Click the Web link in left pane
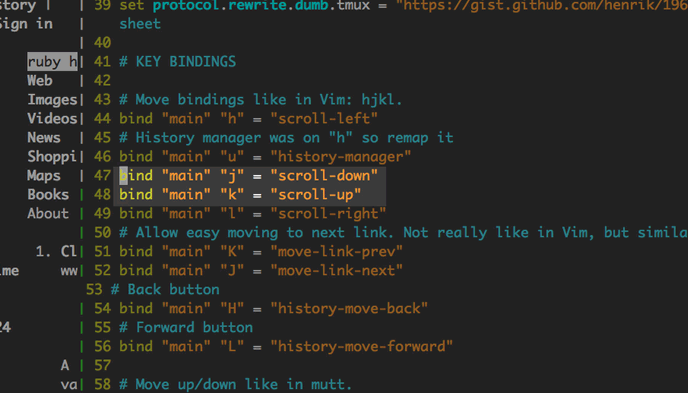 [x=39, y=81]
